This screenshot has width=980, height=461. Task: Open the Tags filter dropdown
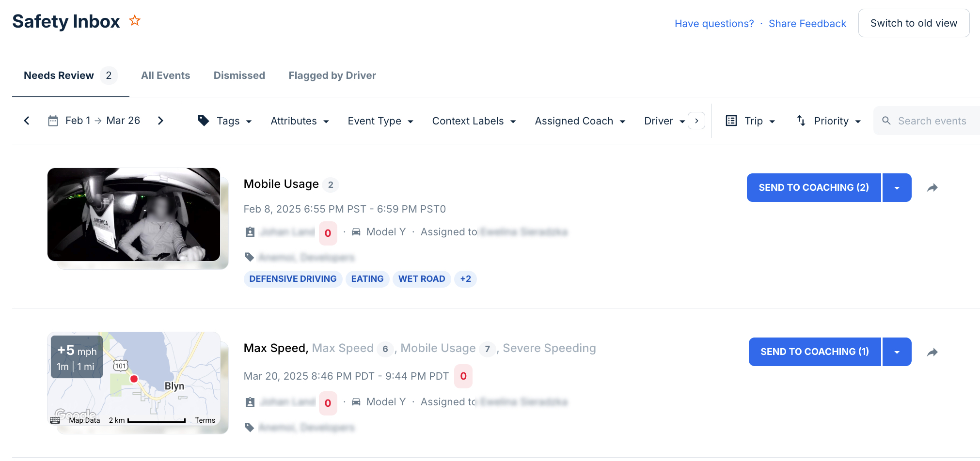(225, 121)
